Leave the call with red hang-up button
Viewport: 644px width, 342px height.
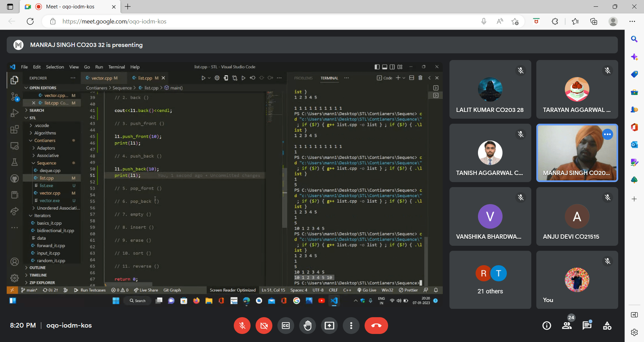pos(376,325)
